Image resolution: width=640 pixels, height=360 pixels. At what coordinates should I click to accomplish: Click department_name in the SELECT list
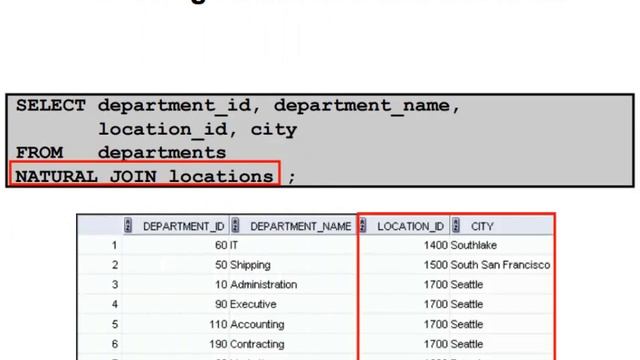[362, 107]
